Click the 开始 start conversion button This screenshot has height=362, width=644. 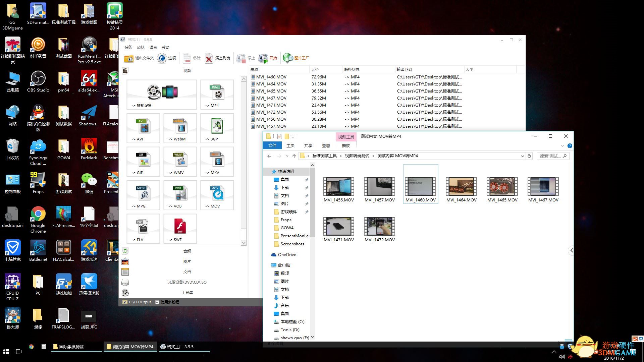[x=268, y=58]
